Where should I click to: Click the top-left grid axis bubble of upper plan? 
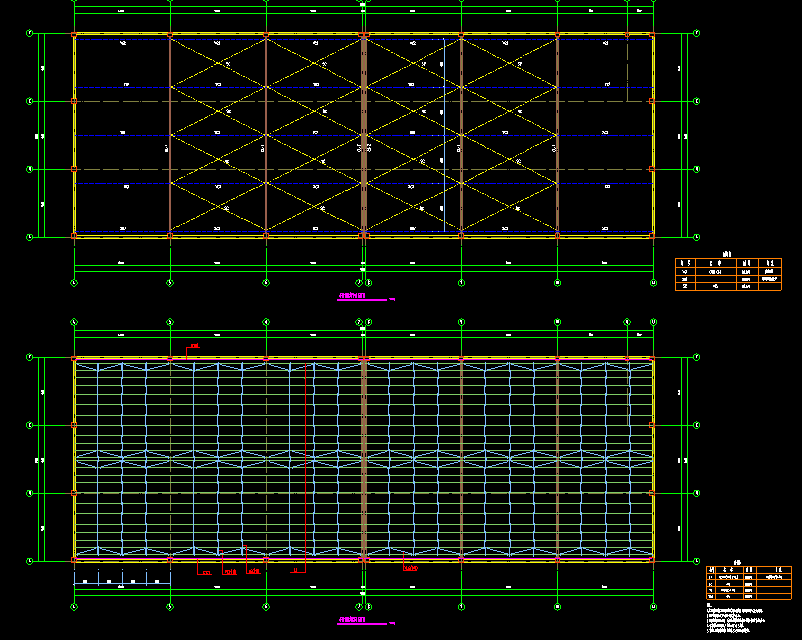(x=29, y=34)
